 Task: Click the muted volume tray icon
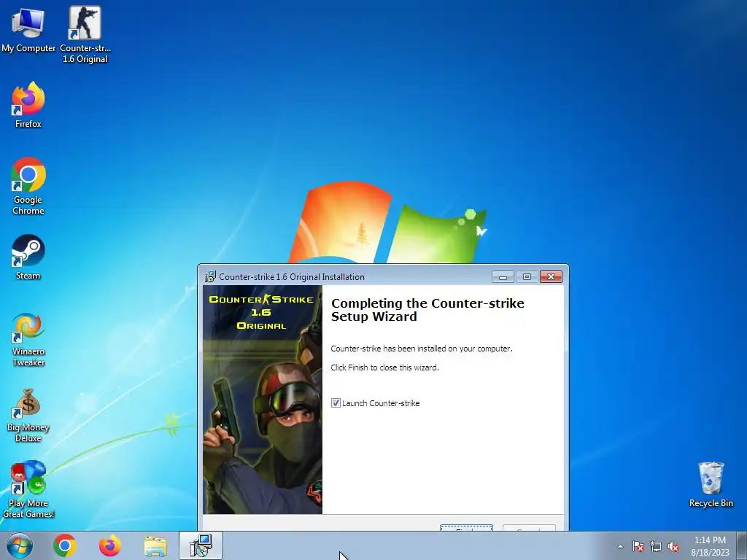point(673,546)
